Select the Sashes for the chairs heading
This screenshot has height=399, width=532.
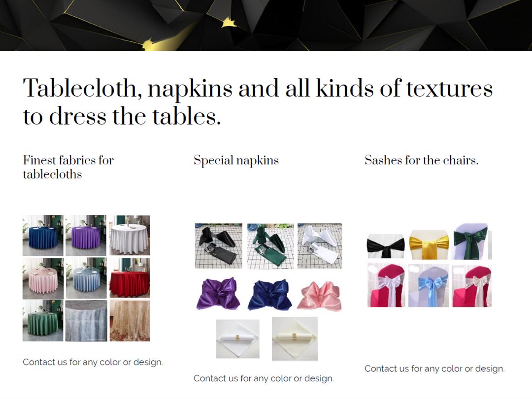(421, 160)
